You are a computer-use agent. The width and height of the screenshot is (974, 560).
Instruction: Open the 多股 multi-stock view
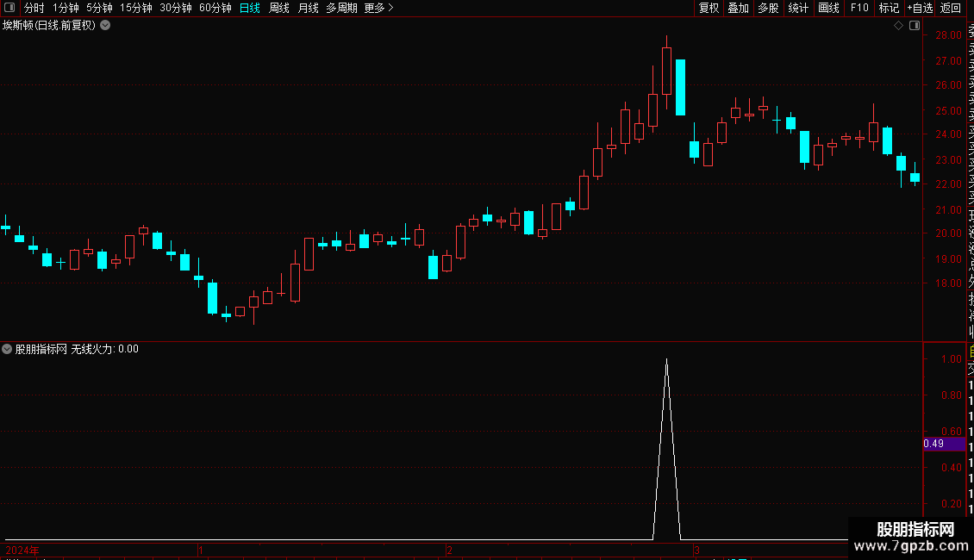click(768, 8)
